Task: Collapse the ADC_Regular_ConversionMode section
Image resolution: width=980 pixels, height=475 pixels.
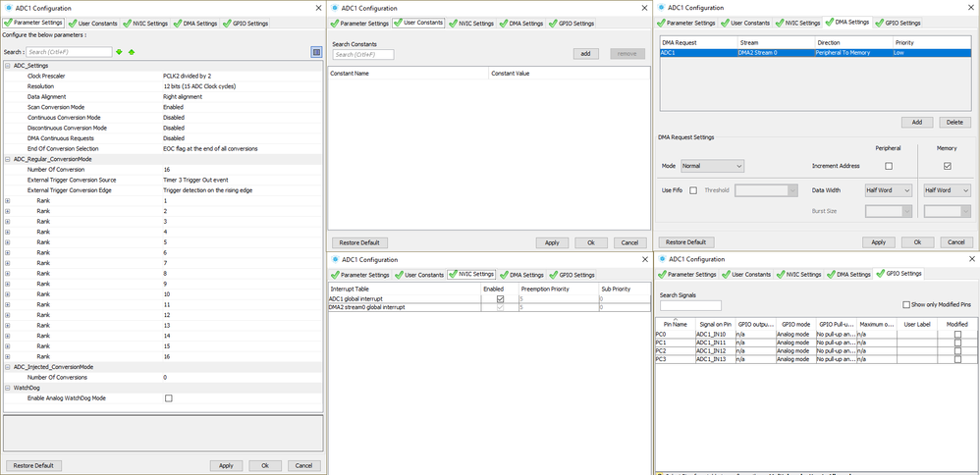Action: tap(8, 159)
